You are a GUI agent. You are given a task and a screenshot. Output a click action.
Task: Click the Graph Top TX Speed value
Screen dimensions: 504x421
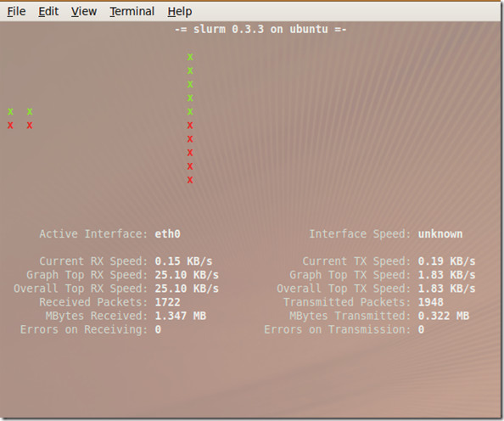point(446,275)
